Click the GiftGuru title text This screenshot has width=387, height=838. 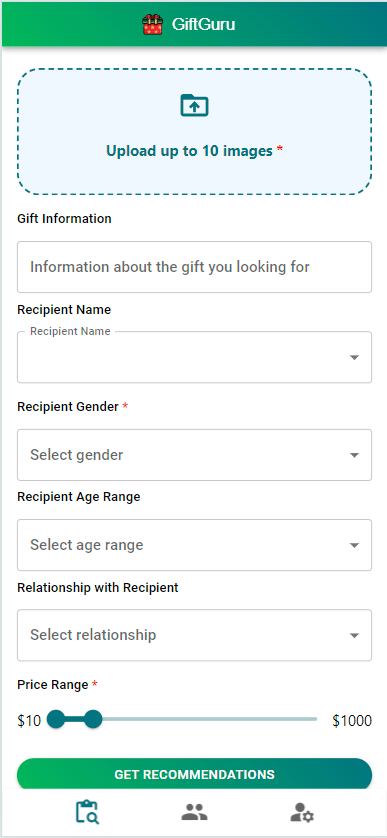coord(203,25)
